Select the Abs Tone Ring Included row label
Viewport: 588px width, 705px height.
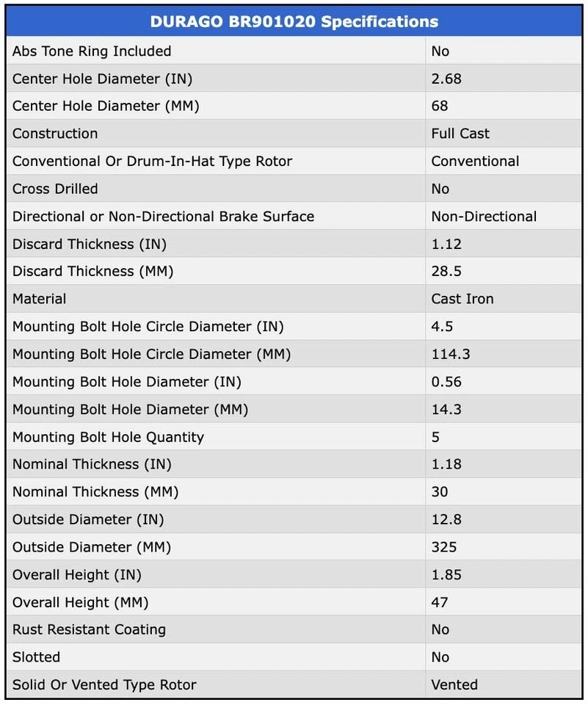point(92,51)
